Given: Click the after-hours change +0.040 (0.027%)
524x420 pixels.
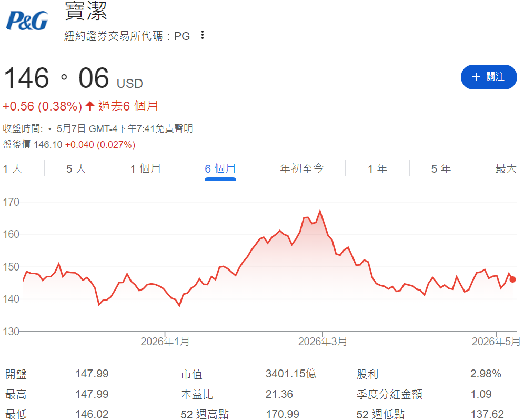Looking at the screenshot, I should [100, 144].
